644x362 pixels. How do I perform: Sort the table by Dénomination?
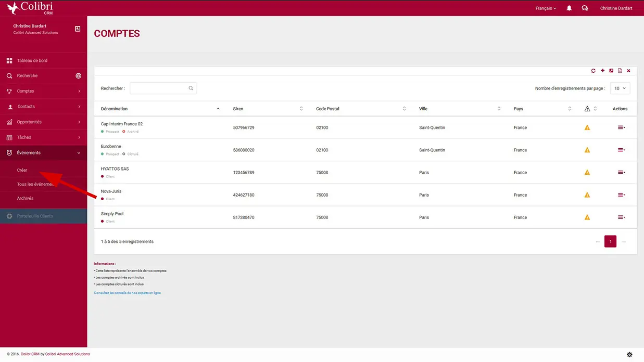point(160,109)
